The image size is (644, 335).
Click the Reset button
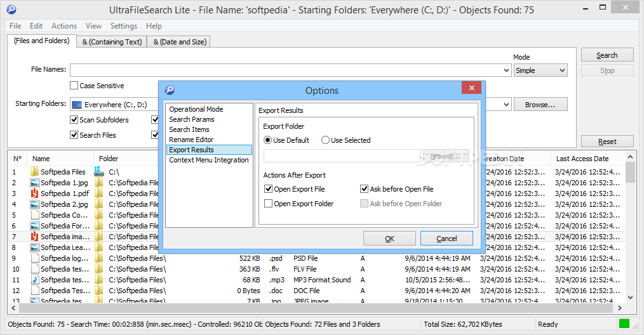pyautogui.click(x=607, y=141)
